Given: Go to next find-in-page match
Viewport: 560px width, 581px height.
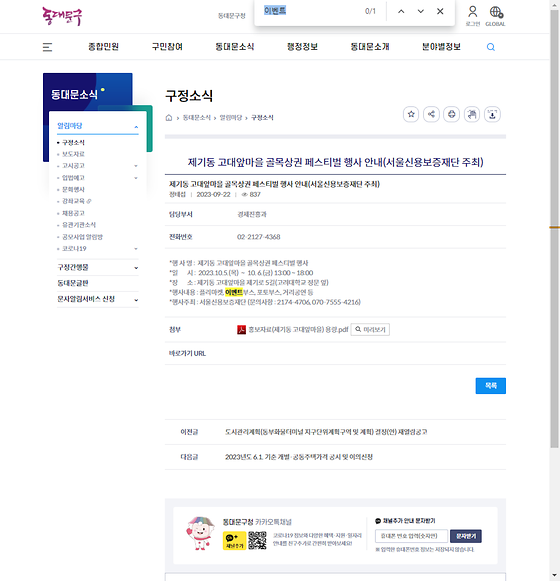Looking at the screenshot, I should point(420,11).
